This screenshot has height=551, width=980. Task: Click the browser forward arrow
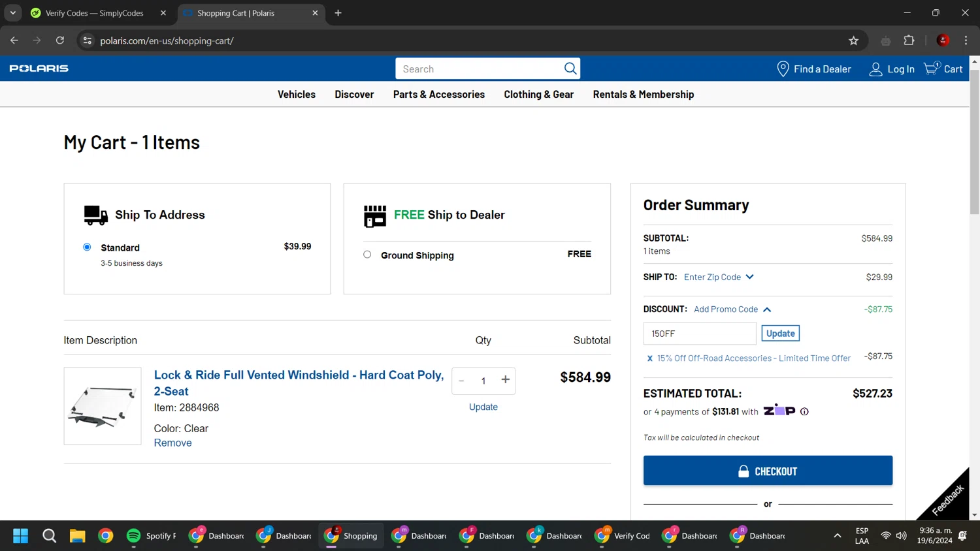37,40
